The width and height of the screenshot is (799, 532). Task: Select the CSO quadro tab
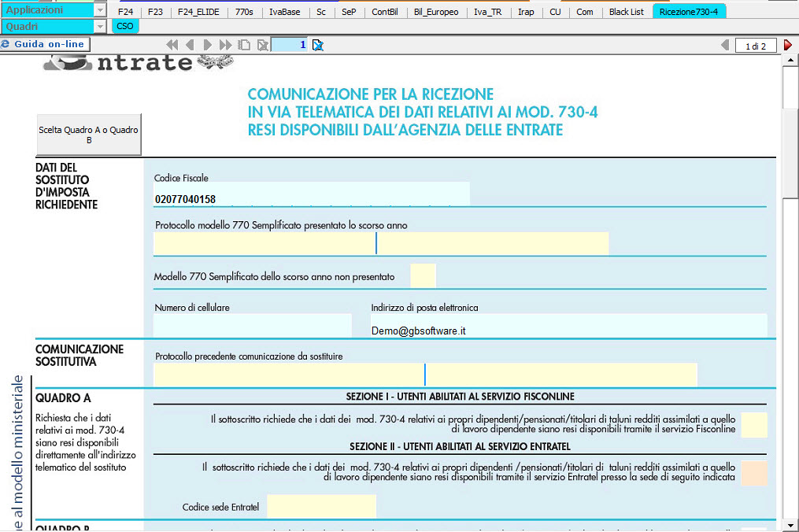[125, 26]
